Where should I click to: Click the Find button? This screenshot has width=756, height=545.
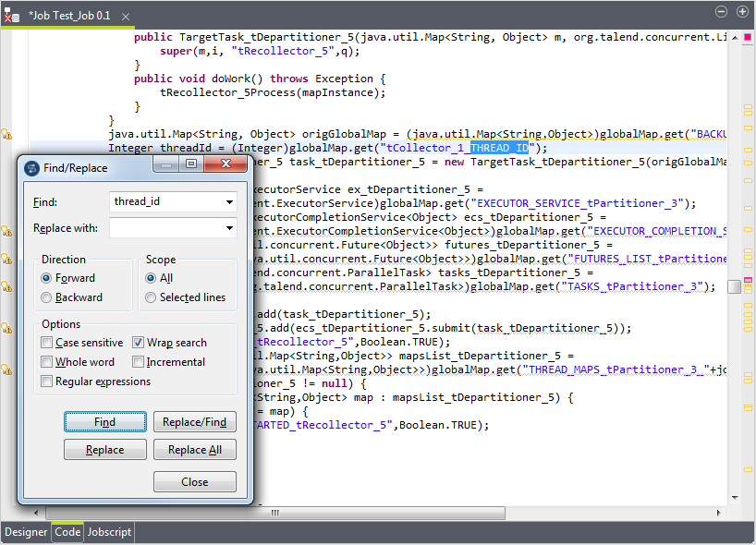(104, 421)
